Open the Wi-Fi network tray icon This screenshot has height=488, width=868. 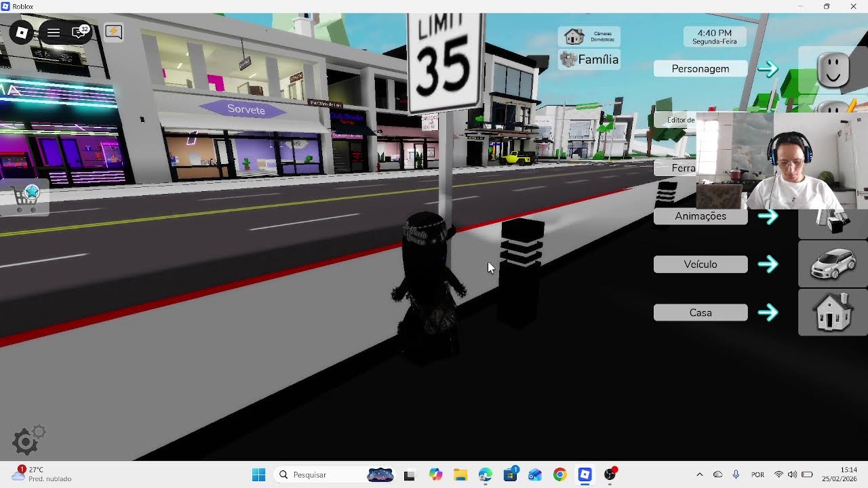(778, 474)
